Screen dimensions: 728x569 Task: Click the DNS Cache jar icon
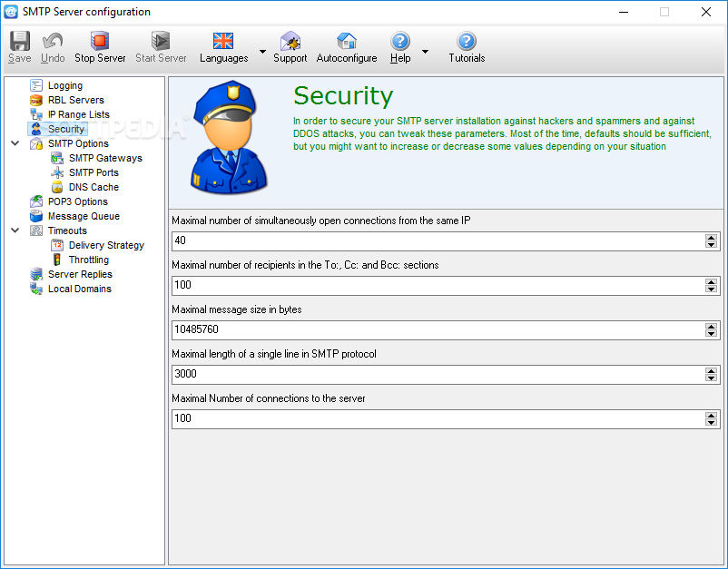[57, 187]
